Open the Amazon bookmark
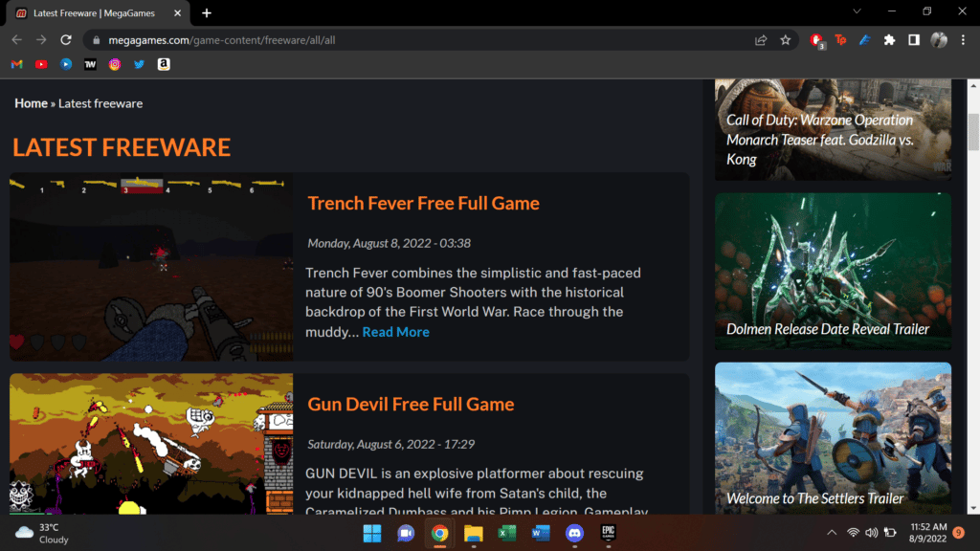980x551 pixels. [x=164, y=64]
